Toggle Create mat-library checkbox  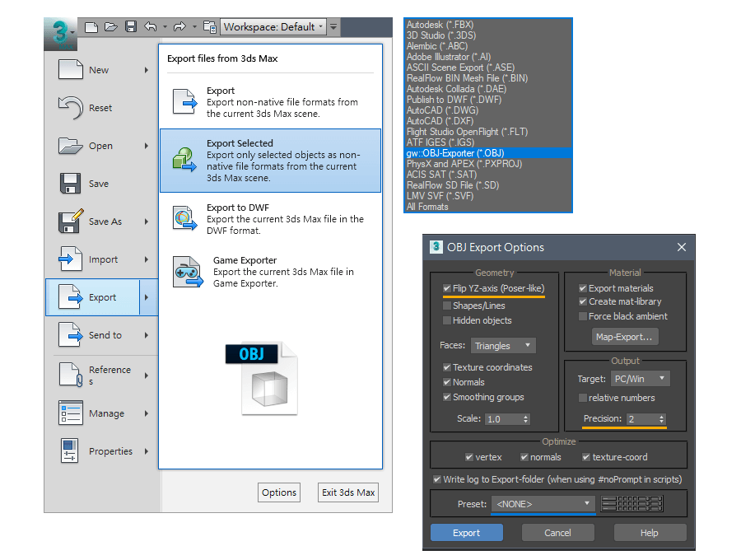583,301
